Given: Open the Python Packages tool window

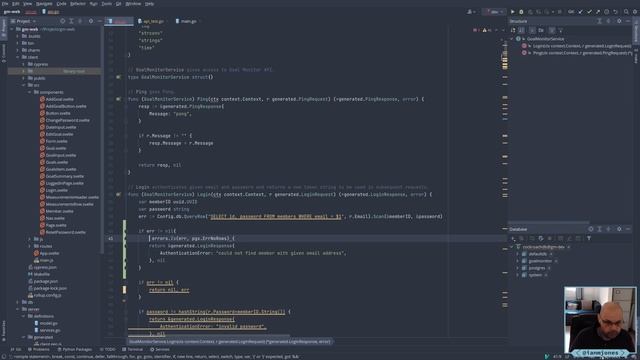Looking at the screenshot, I should point(75,349).
